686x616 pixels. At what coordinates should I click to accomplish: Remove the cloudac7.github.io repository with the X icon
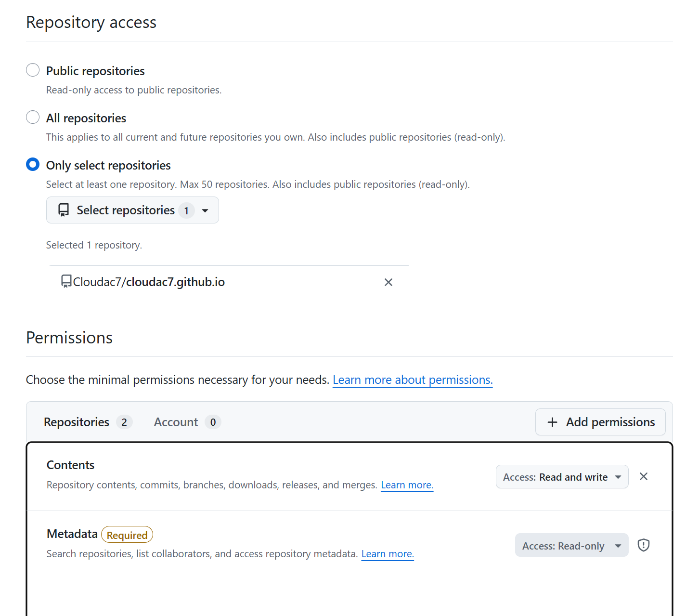pos(388,282)
